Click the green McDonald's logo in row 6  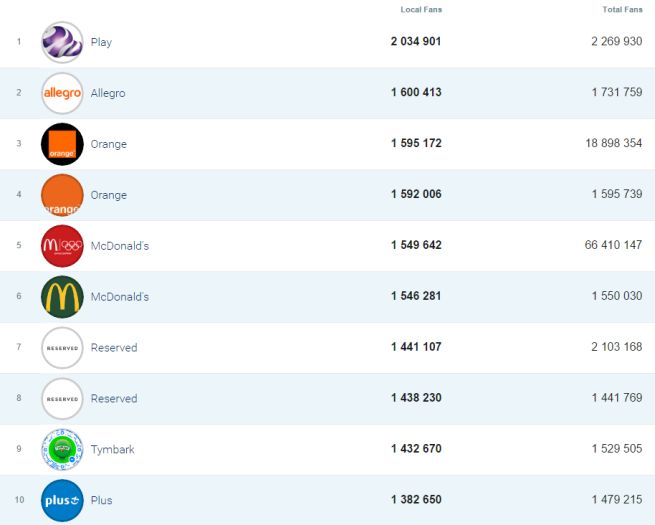(62, 297)
